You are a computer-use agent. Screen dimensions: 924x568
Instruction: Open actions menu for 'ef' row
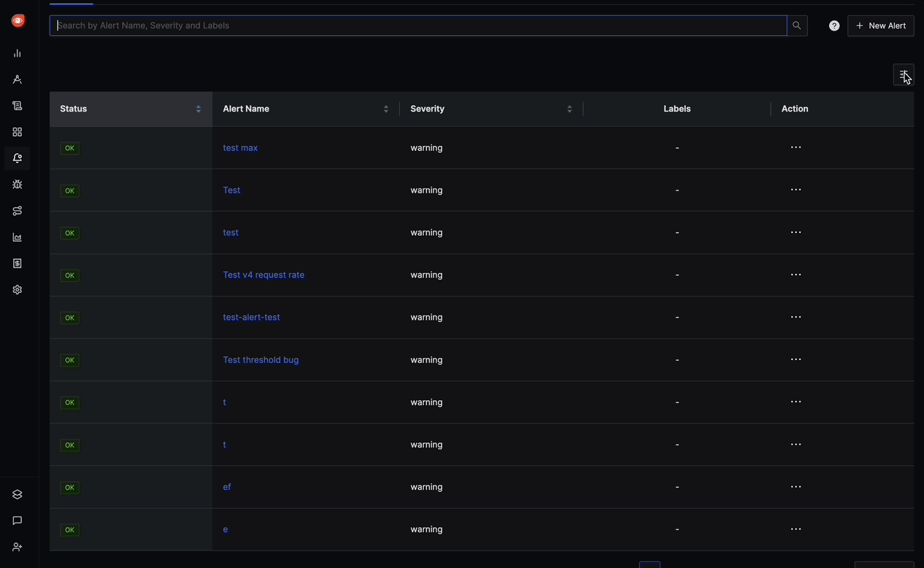796,487
